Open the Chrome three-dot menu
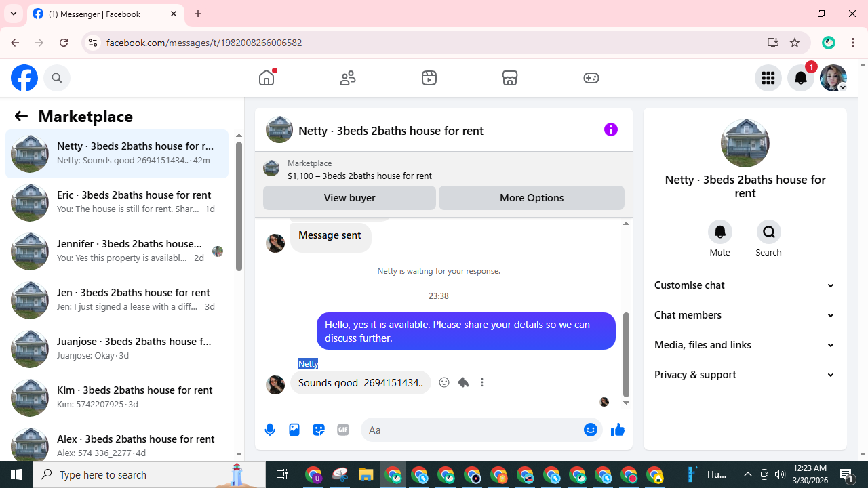 [853, 43]
